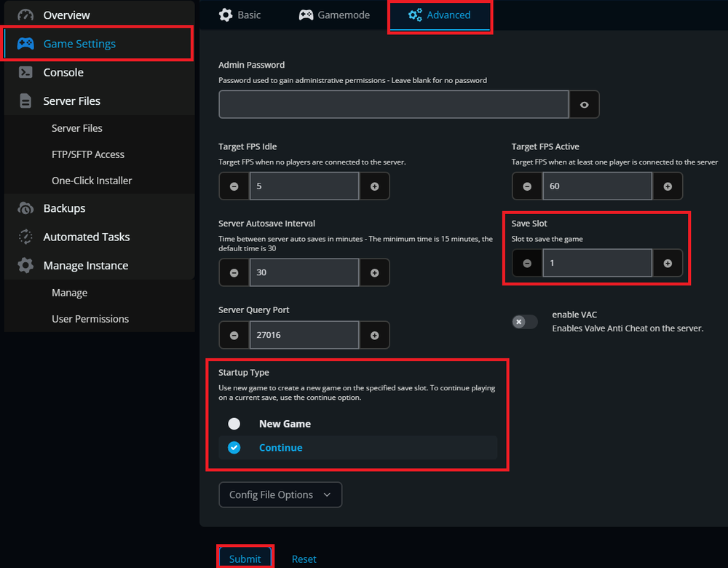Open the Console panel icon
Screen dimensions: 728x568
click(25, 72)
